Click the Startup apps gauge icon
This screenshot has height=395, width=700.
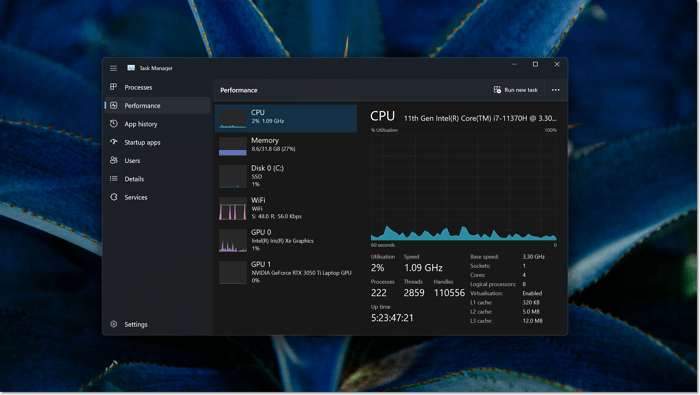pyautogui.click(x=114, y=142)
